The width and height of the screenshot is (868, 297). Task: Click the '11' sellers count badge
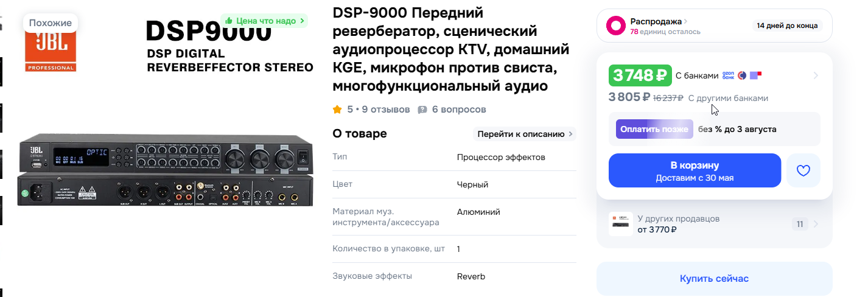click(800, 224)
